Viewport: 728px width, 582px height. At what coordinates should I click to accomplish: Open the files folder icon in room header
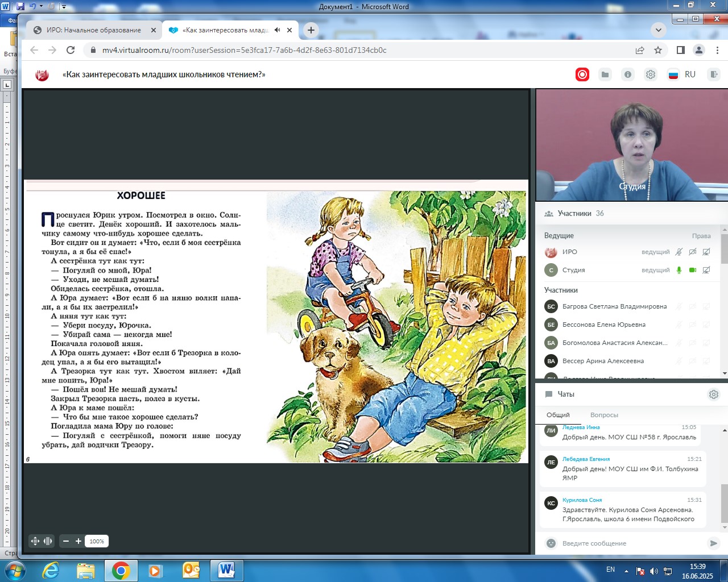click(x=605, y=74)
